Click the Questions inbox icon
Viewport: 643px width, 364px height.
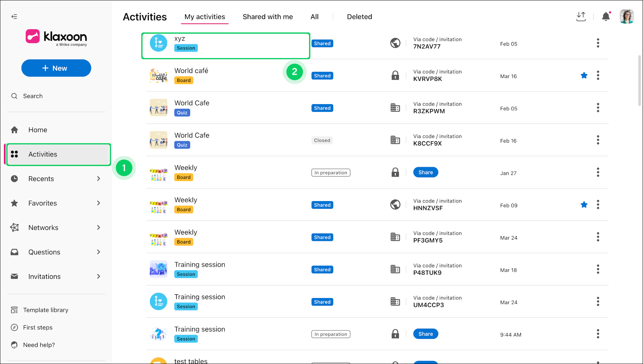14,252
